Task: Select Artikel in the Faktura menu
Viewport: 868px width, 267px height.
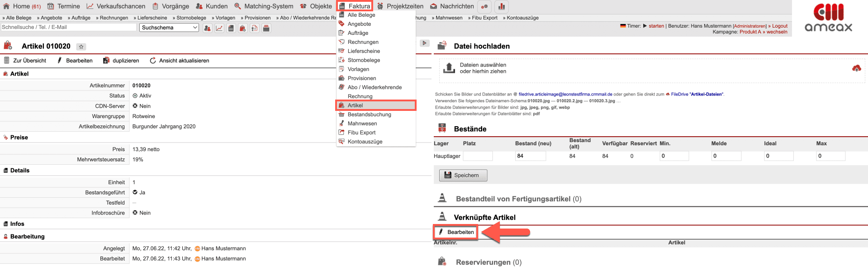Action: pyautogui.click(x=355, y=105)
